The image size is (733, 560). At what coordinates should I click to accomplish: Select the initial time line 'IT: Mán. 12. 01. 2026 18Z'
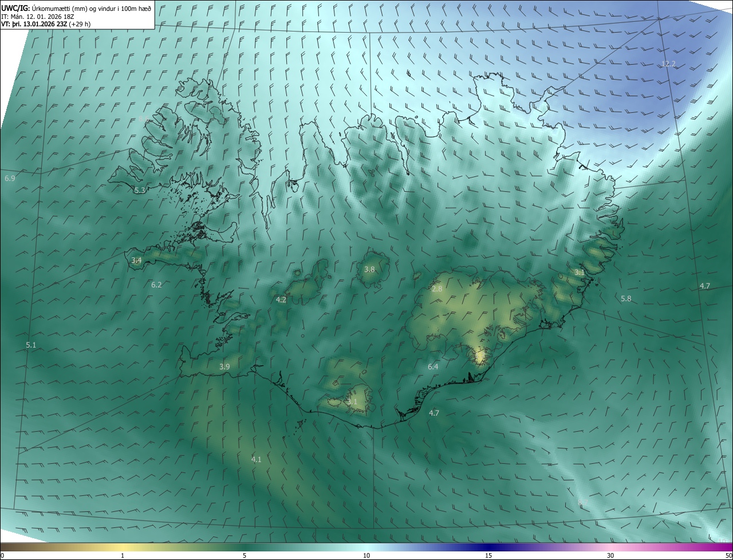click(x=37, y=17)
